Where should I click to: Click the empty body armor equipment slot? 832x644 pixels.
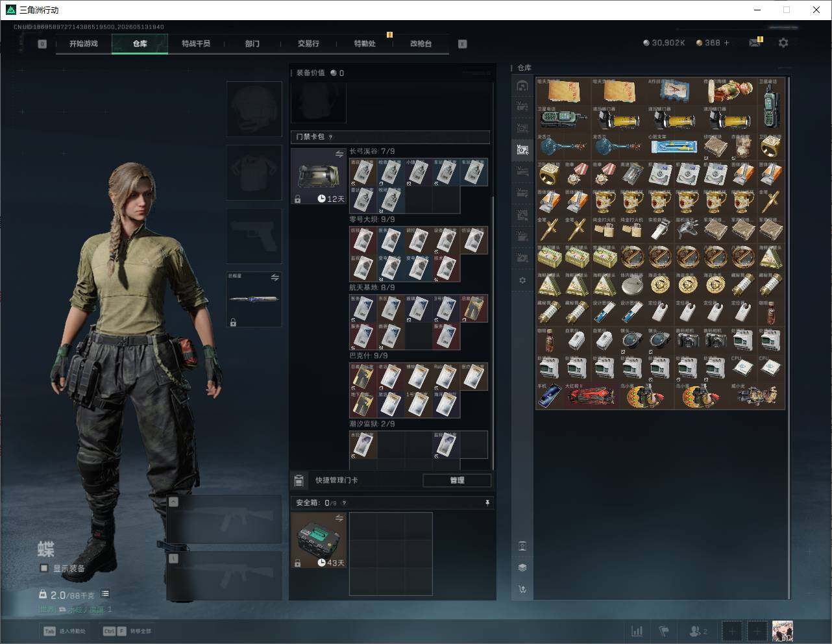(254, 172)
